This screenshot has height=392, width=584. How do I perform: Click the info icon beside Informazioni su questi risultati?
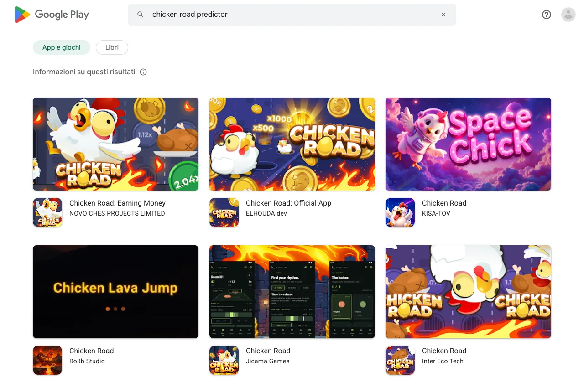(x=143, y=72)
